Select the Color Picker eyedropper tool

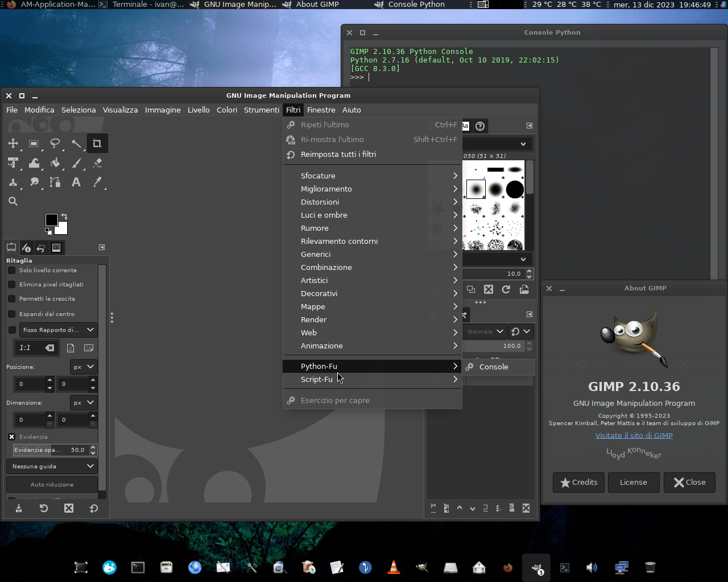pos(97,182)
